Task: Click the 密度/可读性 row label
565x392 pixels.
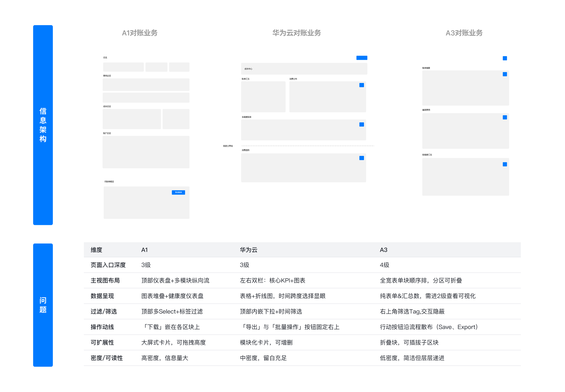Action: (107, 358)
